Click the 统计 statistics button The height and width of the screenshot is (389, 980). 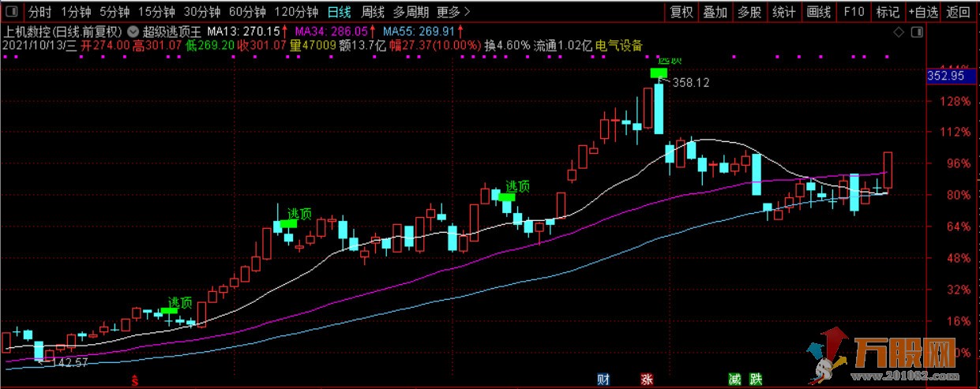(x=784, y=12)
